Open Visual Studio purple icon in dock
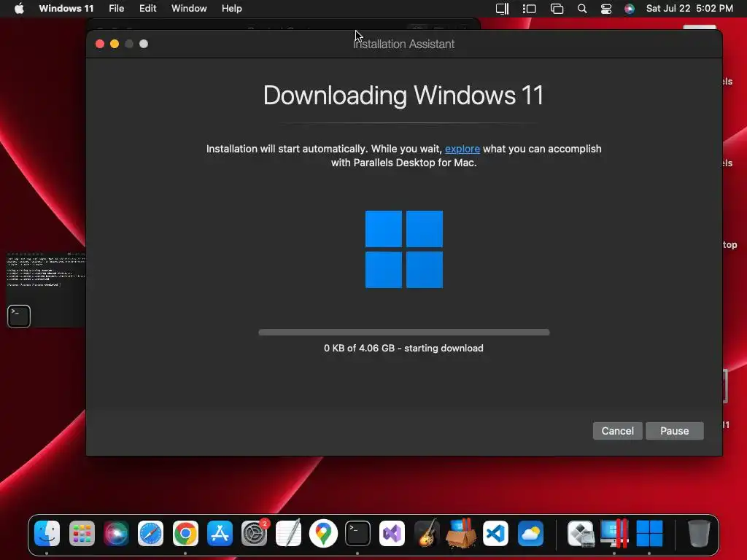The image size is (747, 560). (392, 533)
